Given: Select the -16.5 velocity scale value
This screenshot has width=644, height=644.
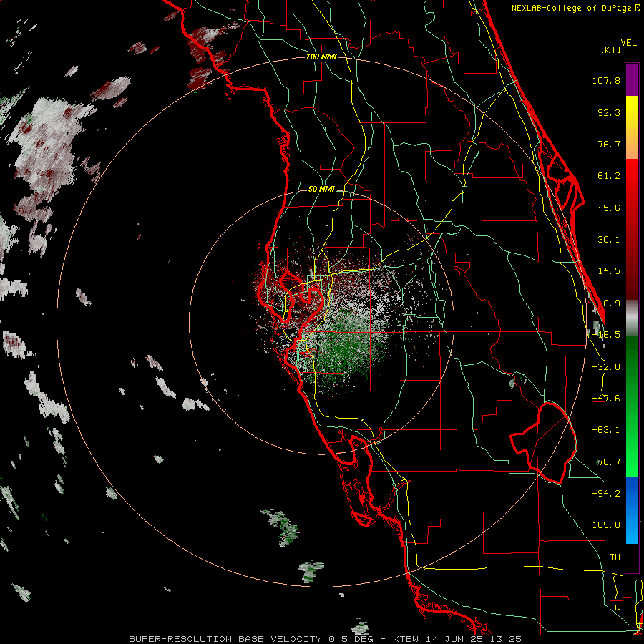Looking at the screenshot, I should [606, 335].
